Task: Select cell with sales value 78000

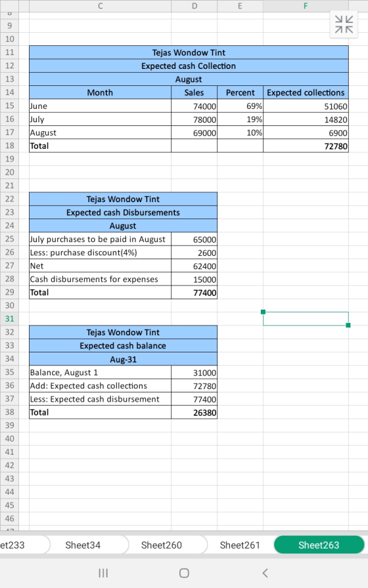Action: pyautogui.click(x=194, y=119)
